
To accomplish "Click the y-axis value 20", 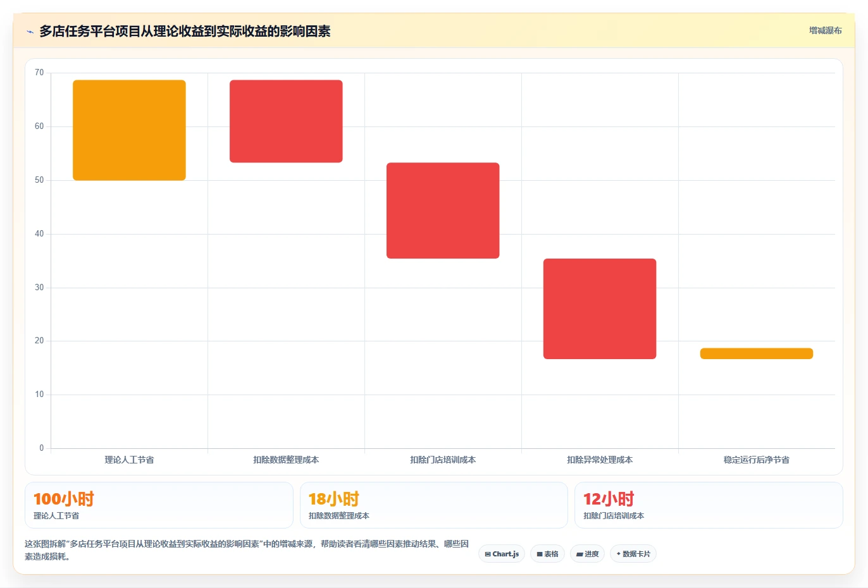I will click(39, 341).
